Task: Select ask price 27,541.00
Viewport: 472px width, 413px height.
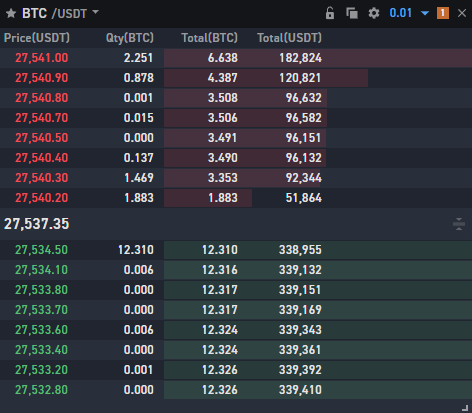Action: tap(42, 58)
